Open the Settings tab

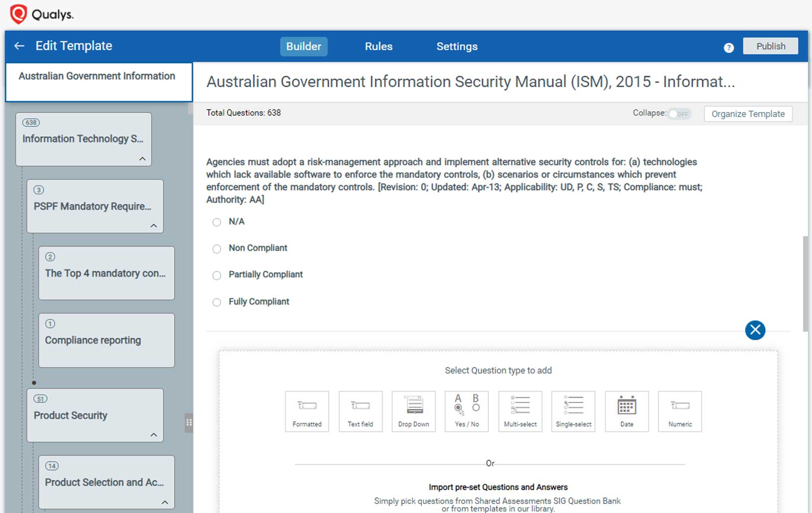tap(456, 46)
